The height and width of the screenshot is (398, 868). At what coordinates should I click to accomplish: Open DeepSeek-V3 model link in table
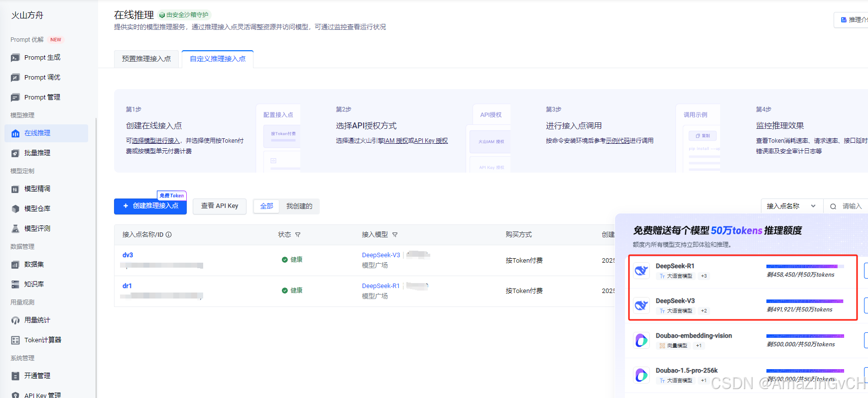[381, 255]
